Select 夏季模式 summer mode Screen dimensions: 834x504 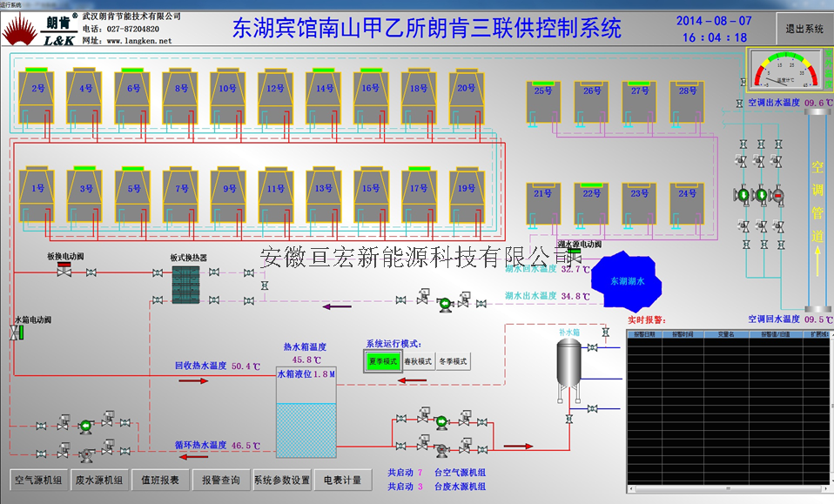(382, 361)
